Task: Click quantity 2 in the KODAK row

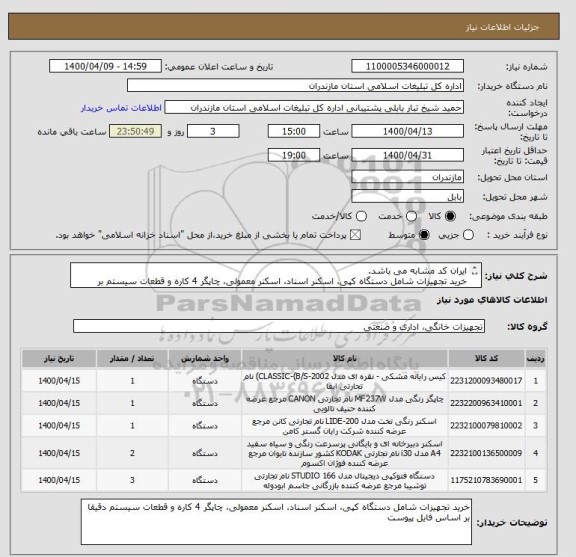Action: 132,453
